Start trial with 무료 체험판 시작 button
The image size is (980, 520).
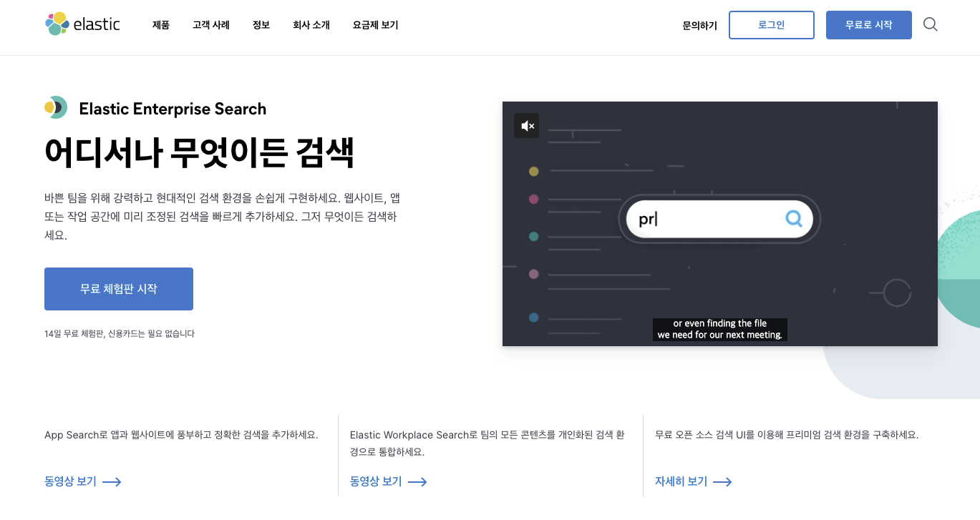(119, 289)
